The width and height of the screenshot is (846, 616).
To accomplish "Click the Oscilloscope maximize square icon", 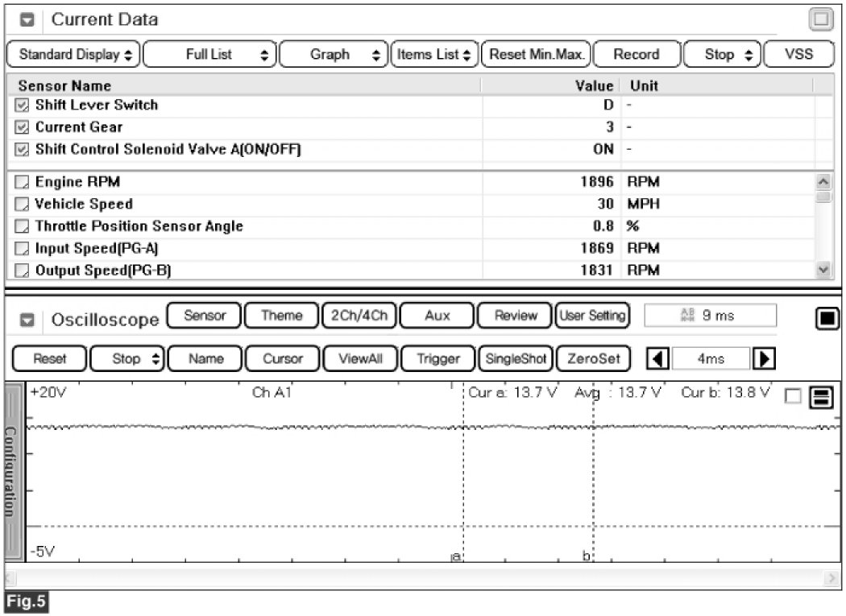I will 827,319.
